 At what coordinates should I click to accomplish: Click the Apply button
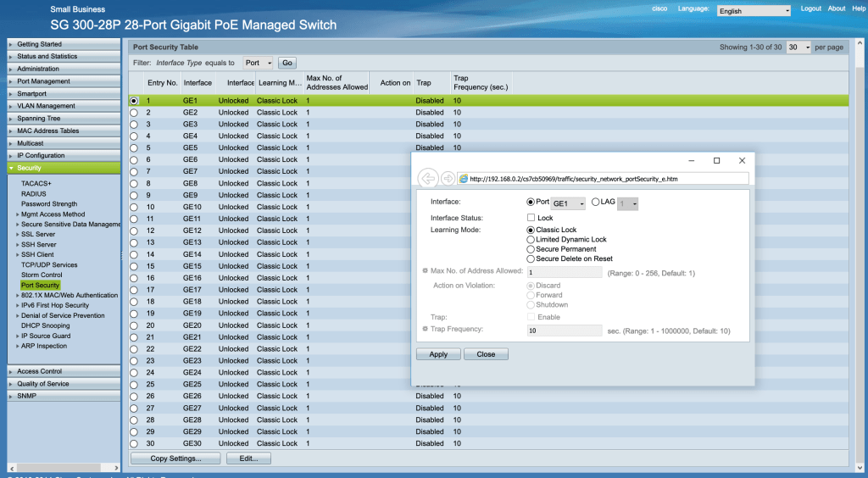click(x=438, y=354)
